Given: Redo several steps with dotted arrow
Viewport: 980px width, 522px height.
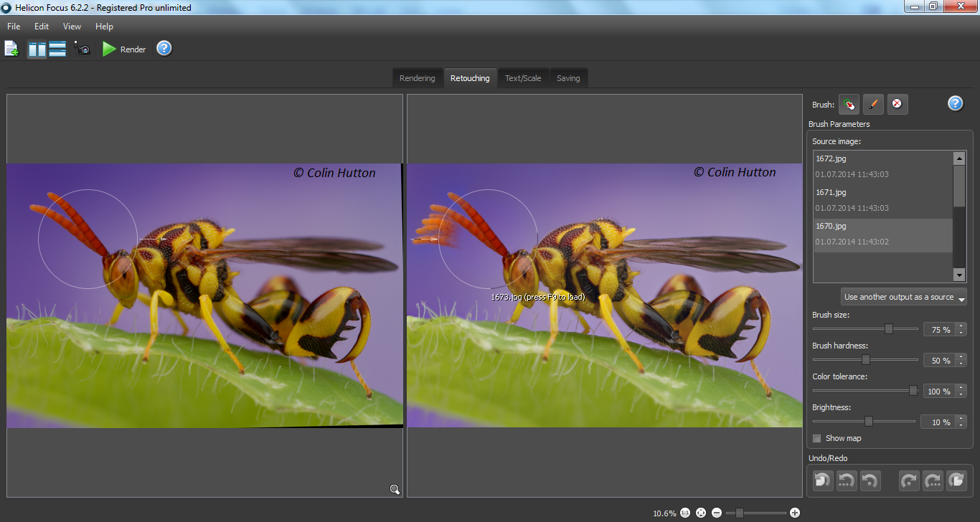Looking at the screenshot, I should pyautogui.click(x=933, y=480).
